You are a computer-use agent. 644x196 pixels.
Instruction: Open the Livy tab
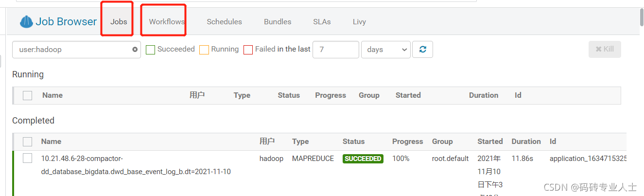click(359, 22)
